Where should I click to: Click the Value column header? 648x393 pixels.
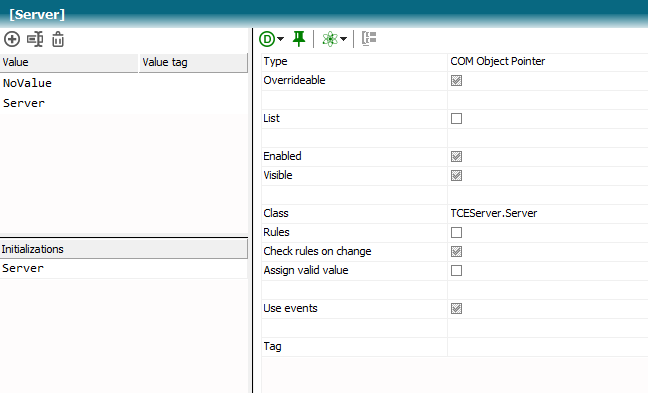(69, 62)
